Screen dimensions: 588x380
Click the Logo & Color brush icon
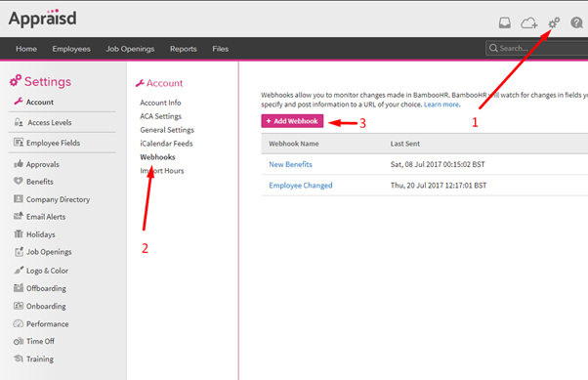pyautogui.click(x=19, y=270)
